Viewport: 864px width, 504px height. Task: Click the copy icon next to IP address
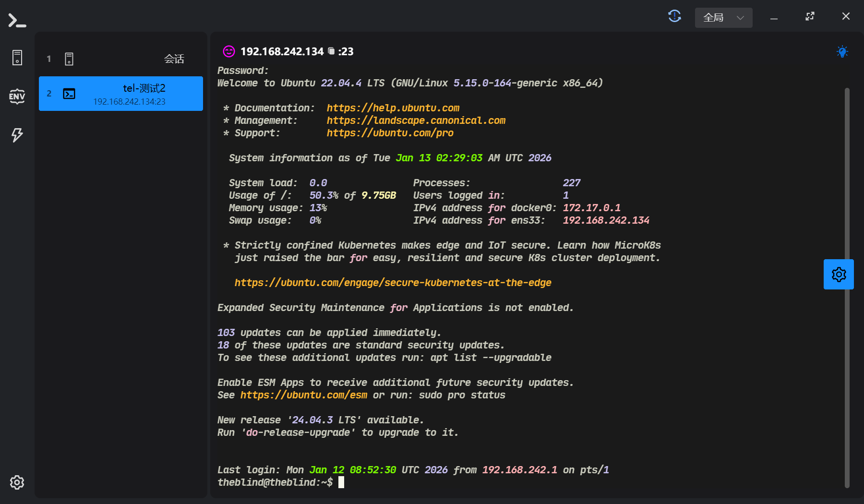(331, 51)
